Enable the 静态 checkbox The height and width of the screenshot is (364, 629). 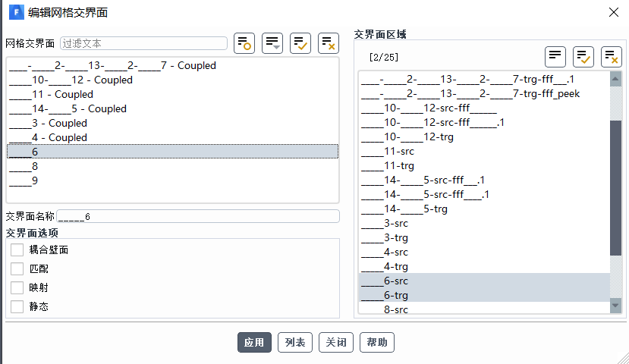(17, 306)
